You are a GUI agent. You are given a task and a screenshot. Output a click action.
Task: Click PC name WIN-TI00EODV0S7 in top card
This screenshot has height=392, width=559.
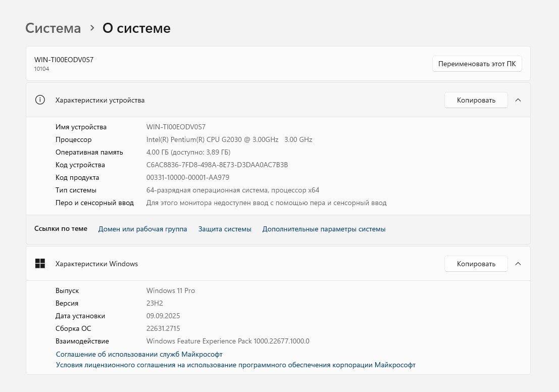64,60
